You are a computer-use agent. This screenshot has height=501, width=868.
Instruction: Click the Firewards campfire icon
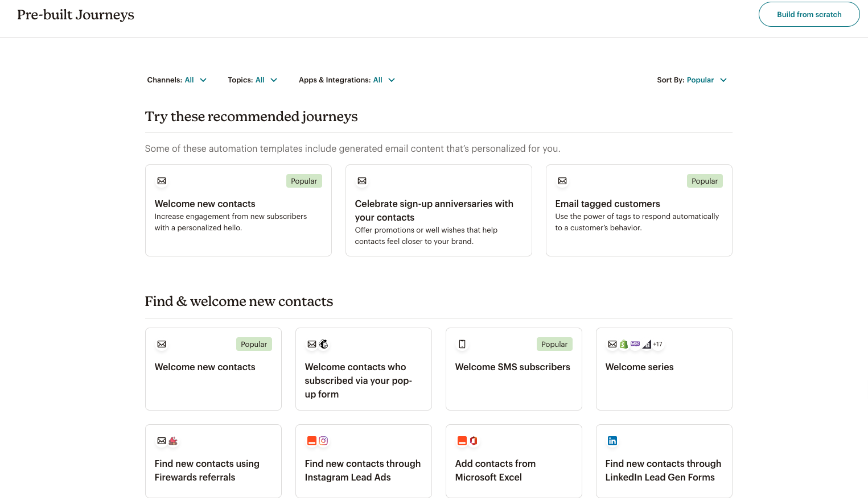pos(173,441)
